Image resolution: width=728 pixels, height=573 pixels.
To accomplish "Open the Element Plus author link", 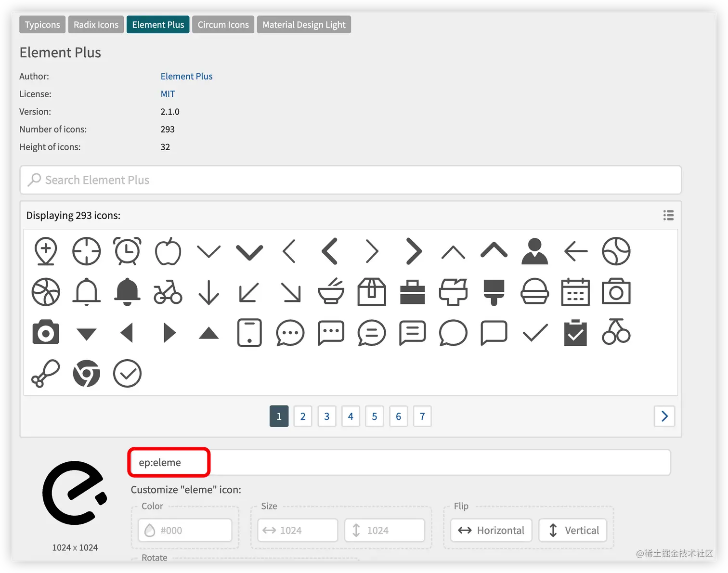I will (x=186, y=76).
